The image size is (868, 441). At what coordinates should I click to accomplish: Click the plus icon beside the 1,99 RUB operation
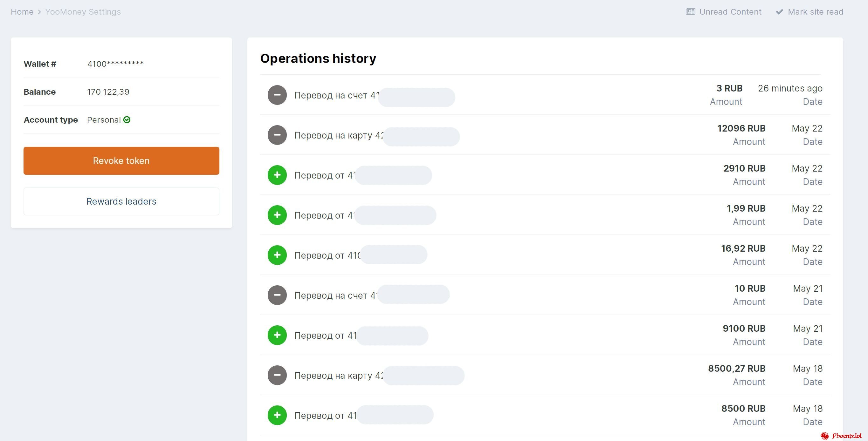point(277,215)
